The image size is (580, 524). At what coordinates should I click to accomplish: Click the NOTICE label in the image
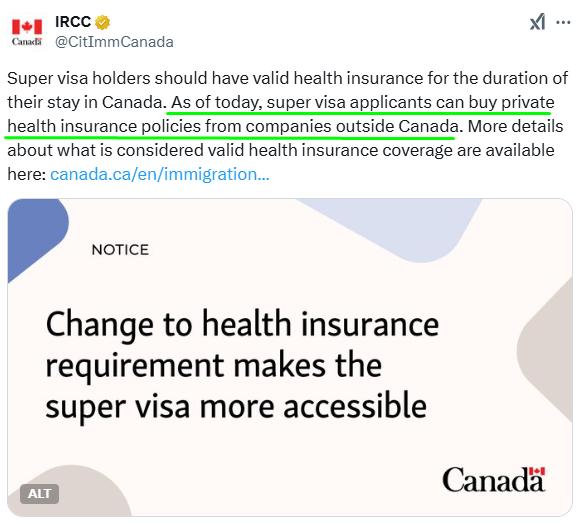(120, 250)
